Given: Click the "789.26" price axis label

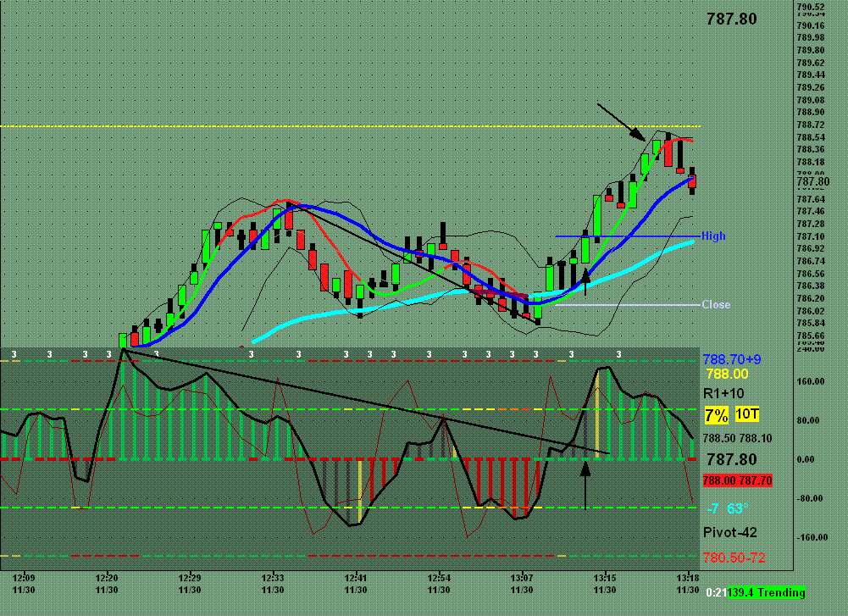Looking at the screenshot, I should 811,87.
